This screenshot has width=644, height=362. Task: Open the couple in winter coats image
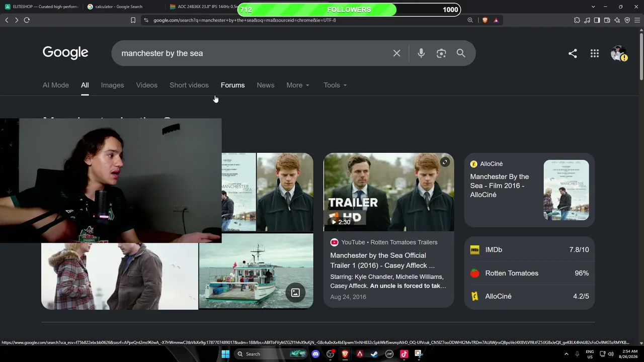click(120, 276)
